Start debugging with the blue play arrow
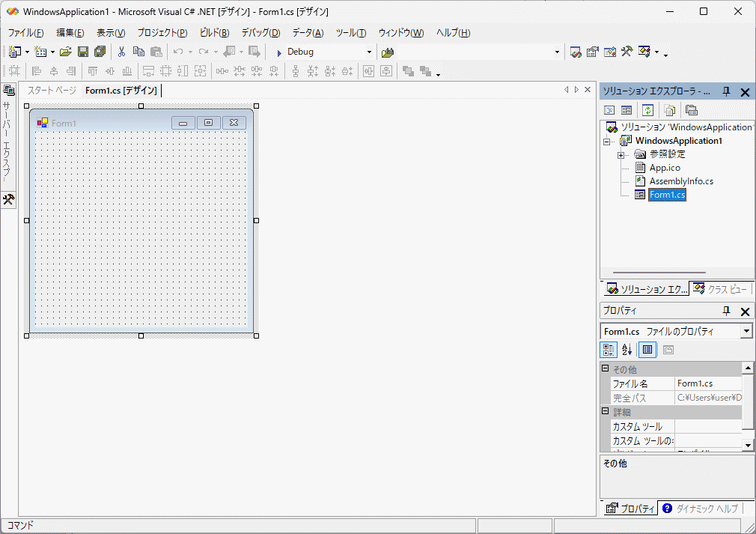The width and height of the screenshot is (756, 534). pyautogui.click(x=278, y=52)
